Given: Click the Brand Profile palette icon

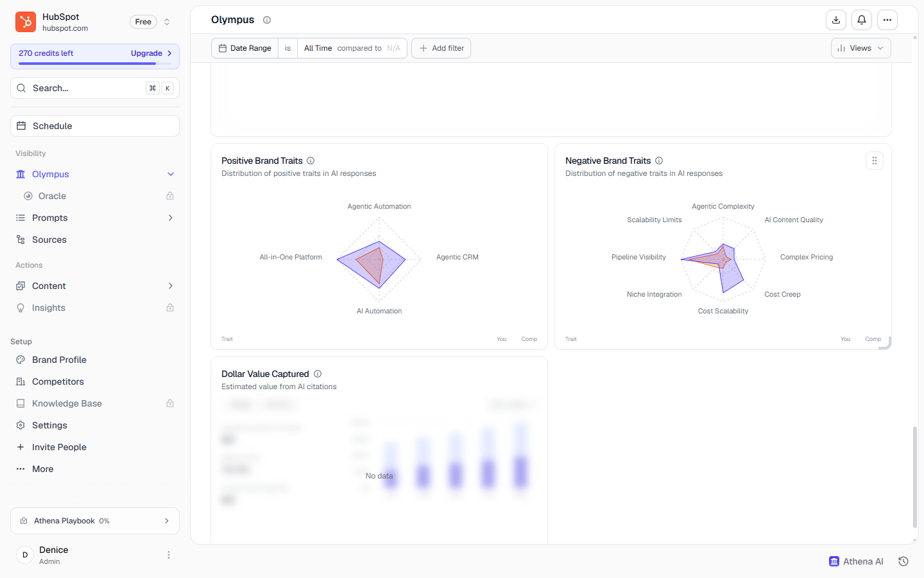Looking at the screenshot, I should [x=21, y=360].
